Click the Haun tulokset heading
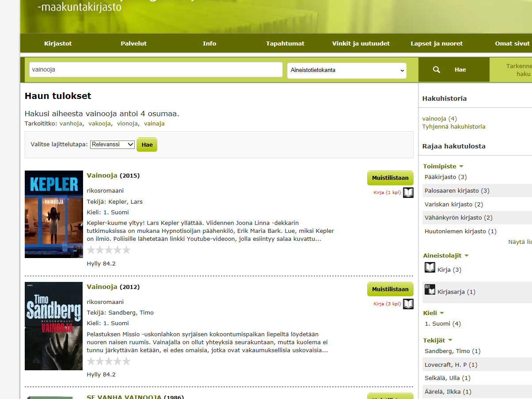The width and height of the screenshot is (532, 399). [x=58, y=96]
